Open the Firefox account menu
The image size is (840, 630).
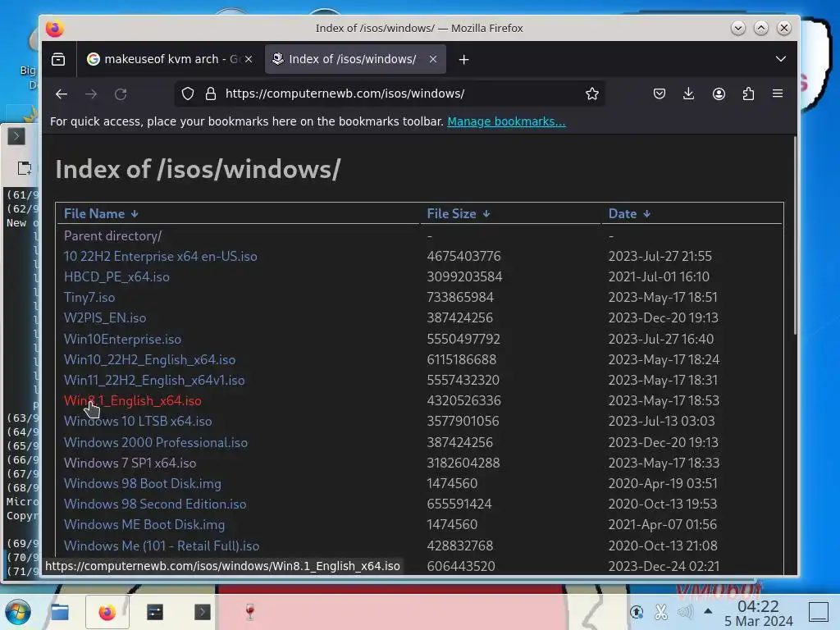(x=719, y=94)
